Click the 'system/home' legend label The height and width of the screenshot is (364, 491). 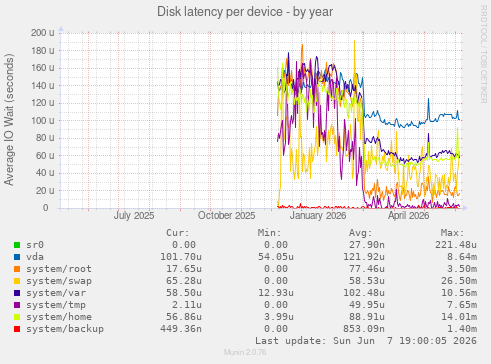[59, 317]
